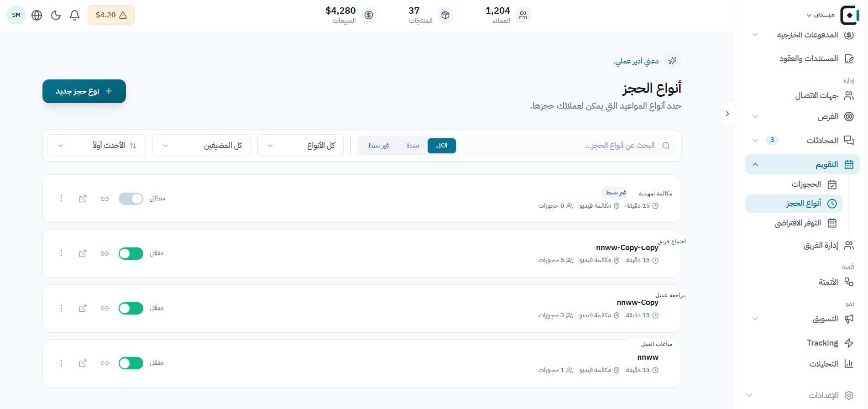868x409 pixels.
Task: Open the كل المضيفين dropdown
Action: coord(202,146)
